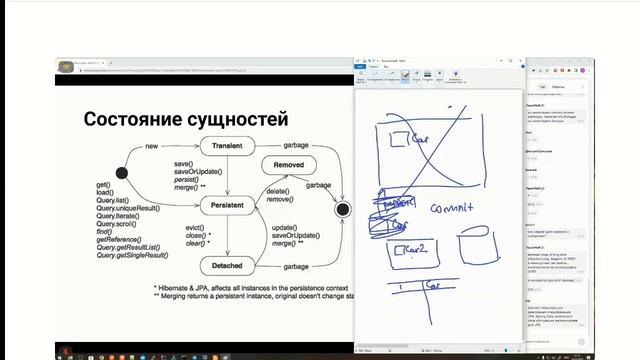Image resolution: width=640 pixels, height=360 pixels.
Task: Select the Chat tab in side panel
Action: (543, 87)
